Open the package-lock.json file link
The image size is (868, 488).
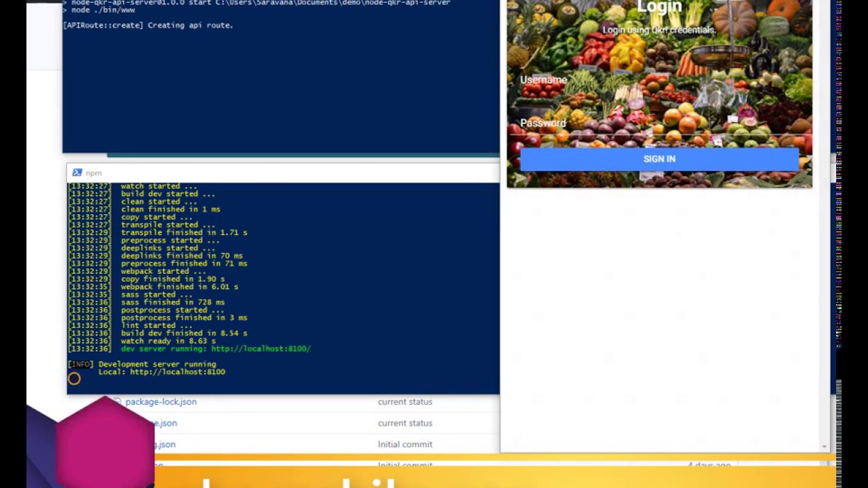point(161,402)
